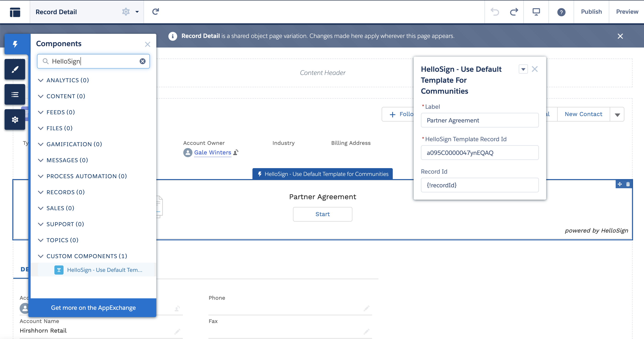Open the property panel dropdown arrow

[x=523, y=69]
